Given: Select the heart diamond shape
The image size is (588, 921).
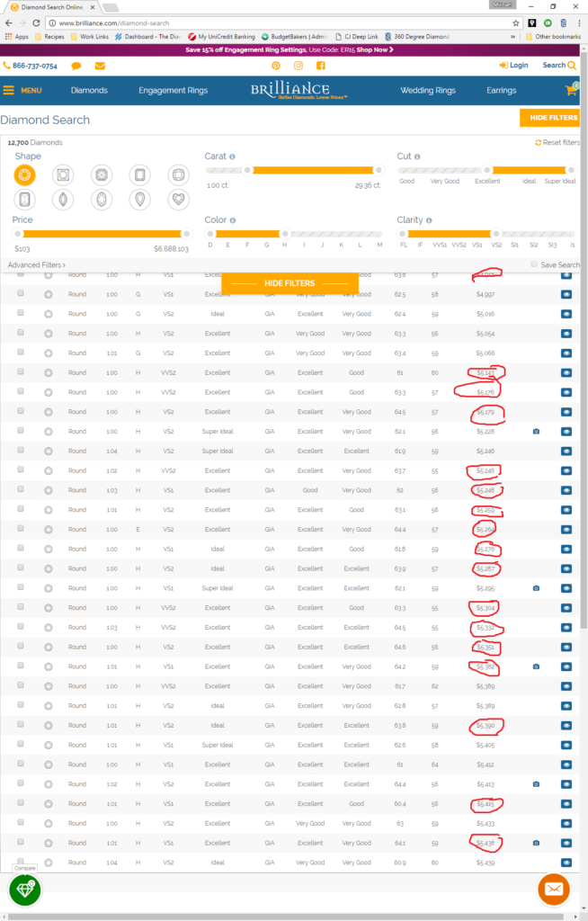Looking at the screenshot, I should point(180,199).
